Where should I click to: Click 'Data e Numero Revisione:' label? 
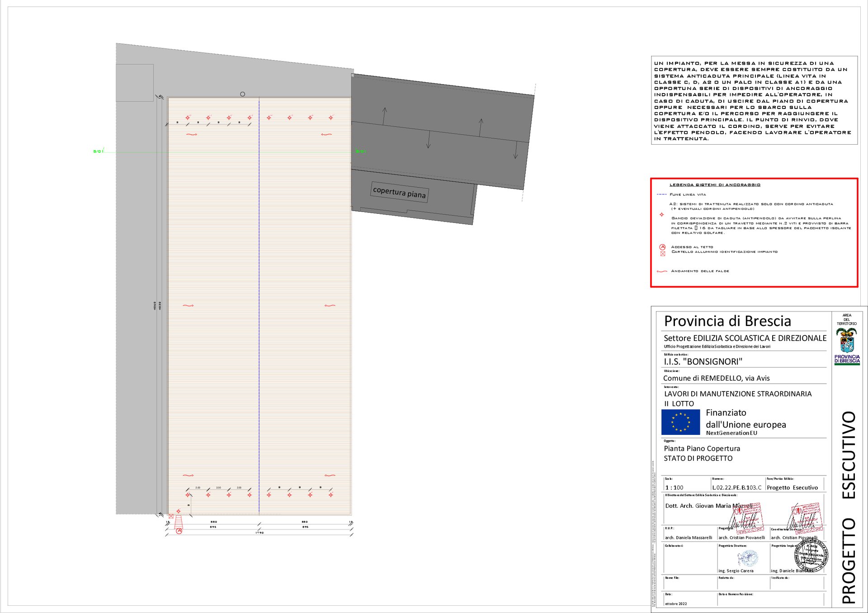click(x=736, y=594)
